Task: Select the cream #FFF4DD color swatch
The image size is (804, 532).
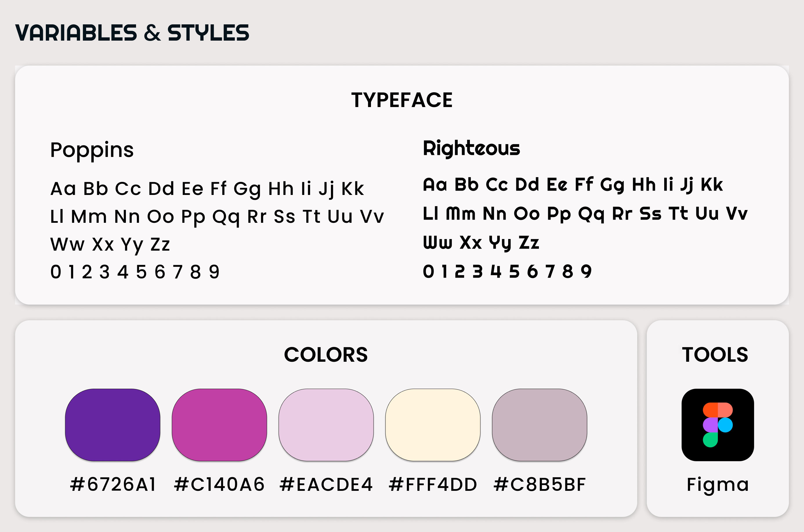Action: (x=433, y=425)
